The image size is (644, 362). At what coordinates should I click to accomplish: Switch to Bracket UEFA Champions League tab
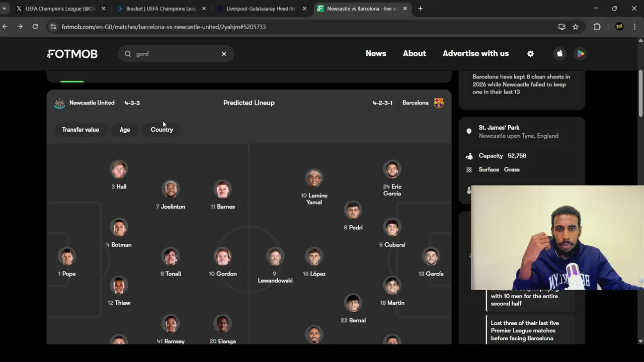tap(162, 9)
